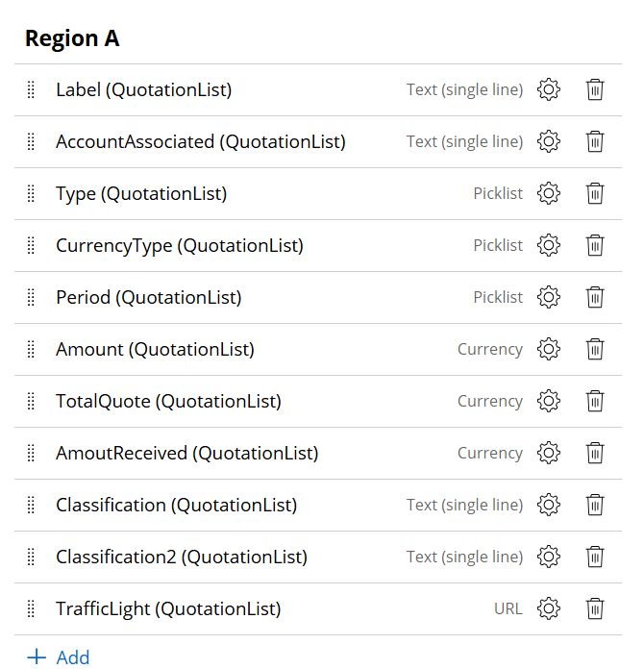The height and width of the screenshot is (669, 644).
Task: Select the TotalQuote (QuotationList) field name
Action: (x=168, y=402)
